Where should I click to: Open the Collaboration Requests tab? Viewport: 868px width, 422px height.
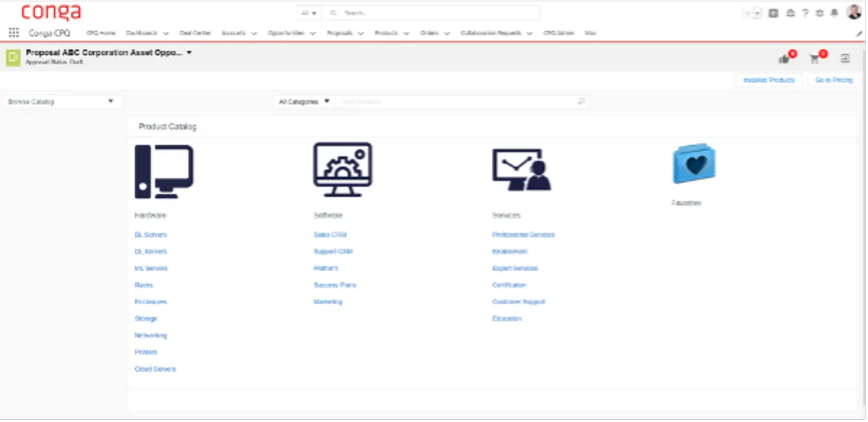(x=491, y=33)
